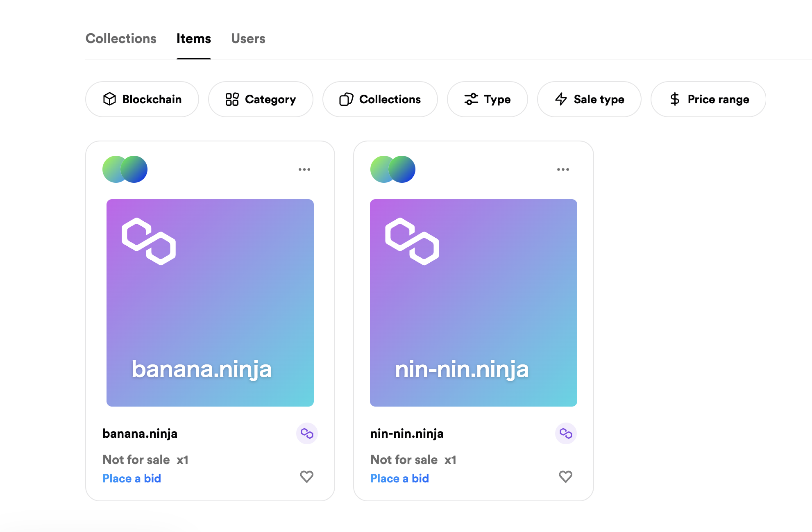Like the banana.ninja item with heart icon
Image resolution: width=812 pixels, height=532 pixels.
click(x=306, y=477)
